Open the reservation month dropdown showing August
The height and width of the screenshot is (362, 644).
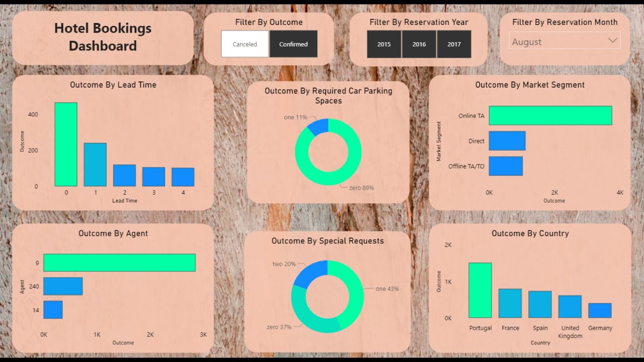point(565,41)
